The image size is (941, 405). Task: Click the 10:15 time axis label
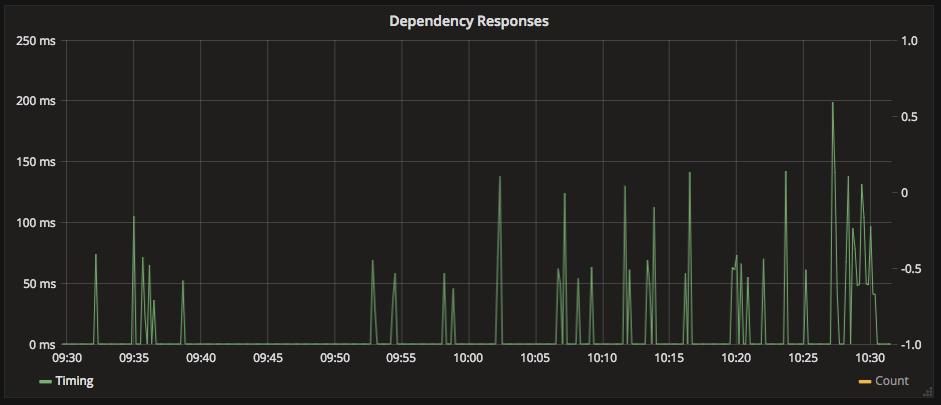pyautogui.click(x=669, y=359)
